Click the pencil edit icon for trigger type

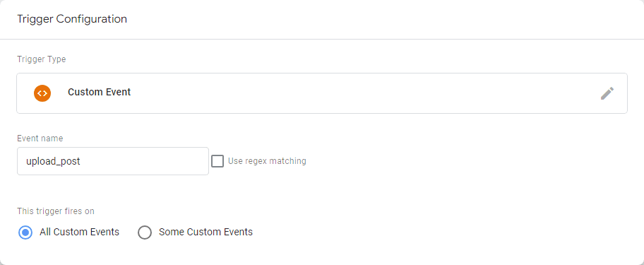tap(607, 93)
